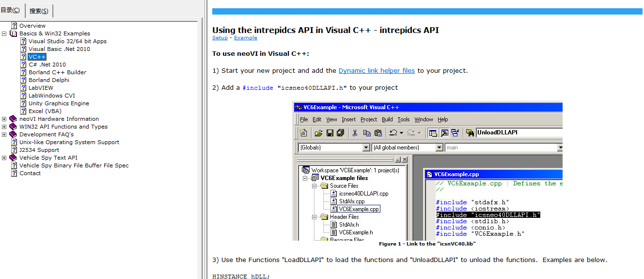Expand the Development FAQ's node
The width and height of the screenshot is (644, 279).
tap(4, 134)
